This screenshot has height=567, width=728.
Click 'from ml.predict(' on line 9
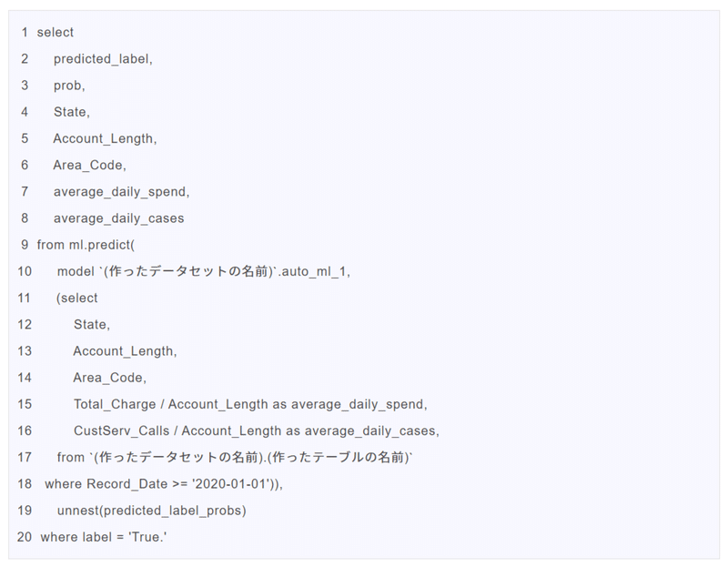coord(86,245)
